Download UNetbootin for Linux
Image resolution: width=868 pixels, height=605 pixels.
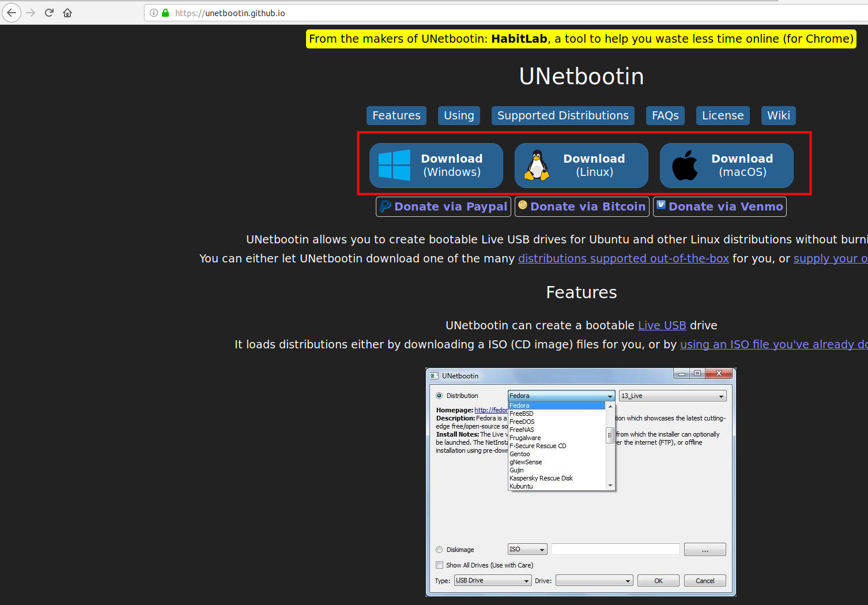point(582,165)
